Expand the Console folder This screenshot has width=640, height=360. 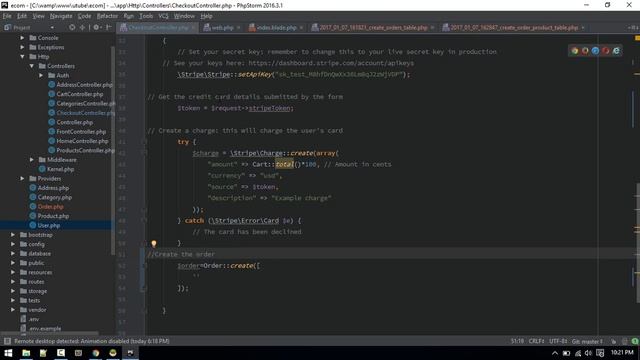[22, 38]
